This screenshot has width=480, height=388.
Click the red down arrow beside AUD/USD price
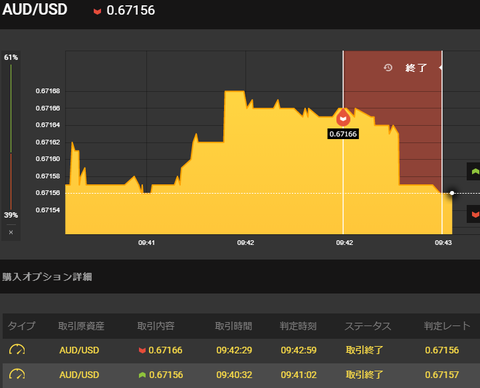click(97, 12)
